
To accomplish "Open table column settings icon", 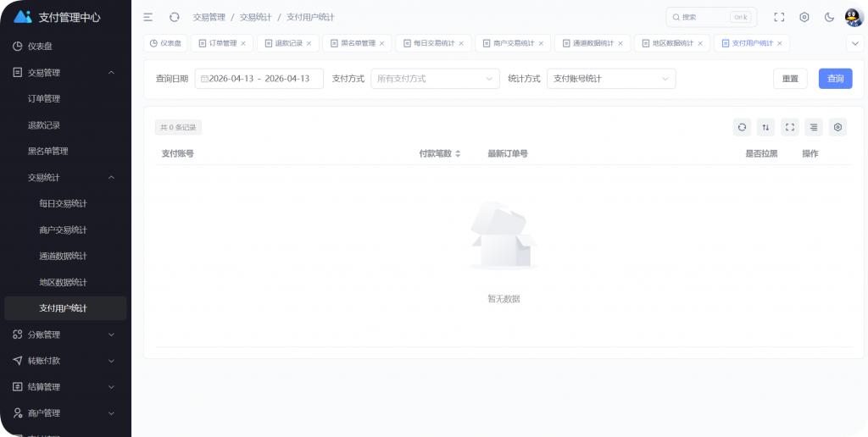I will coord(838,127).
